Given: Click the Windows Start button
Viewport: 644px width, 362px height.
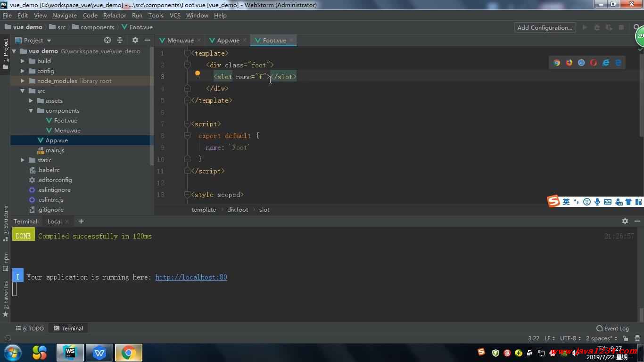Looking at the screenshot, I should [x=13, y=352].
